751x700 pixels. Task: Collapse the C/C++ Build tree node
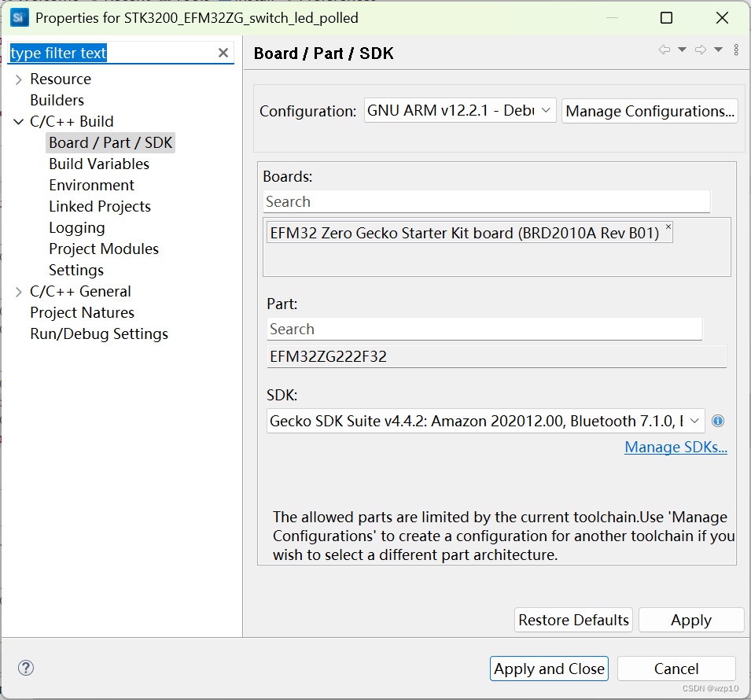coord(19,122)
